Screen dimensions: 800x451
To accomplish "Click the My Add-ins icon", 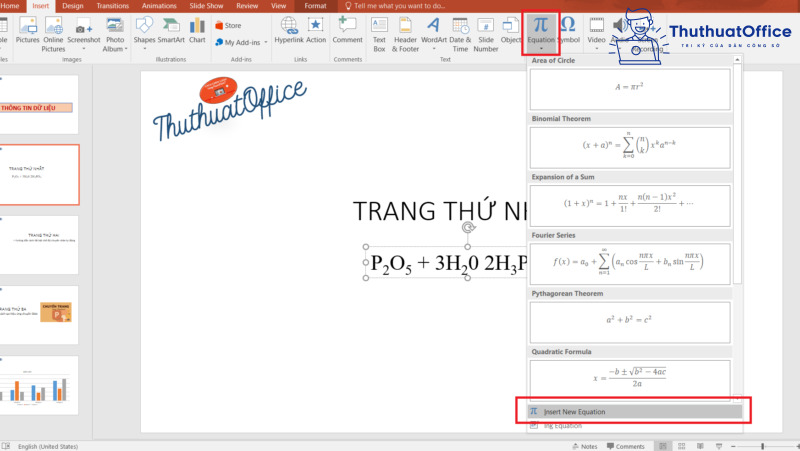I will point(219,42).
